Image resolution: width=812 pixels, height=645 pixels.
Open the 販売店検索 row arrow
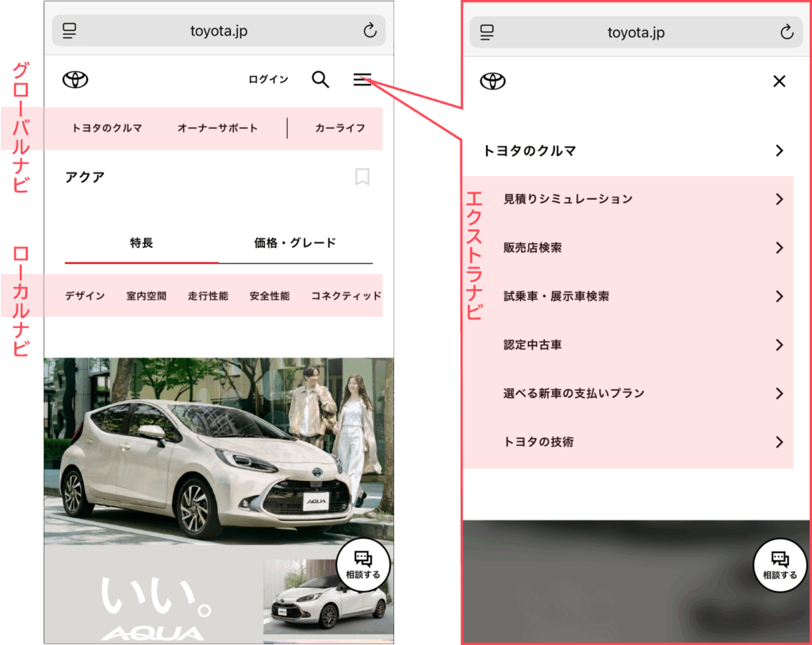click(779, 248)
